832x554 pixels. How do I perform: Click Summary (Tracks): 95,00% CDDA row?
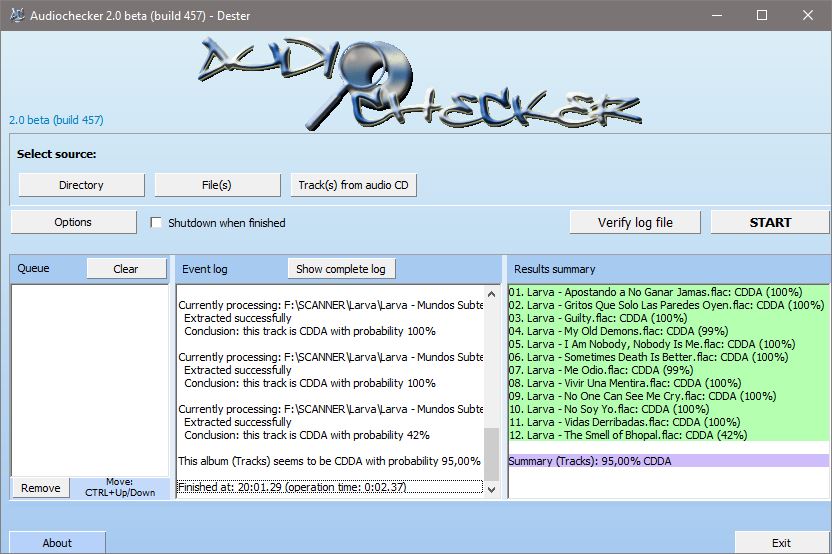(x=669, y=461)
